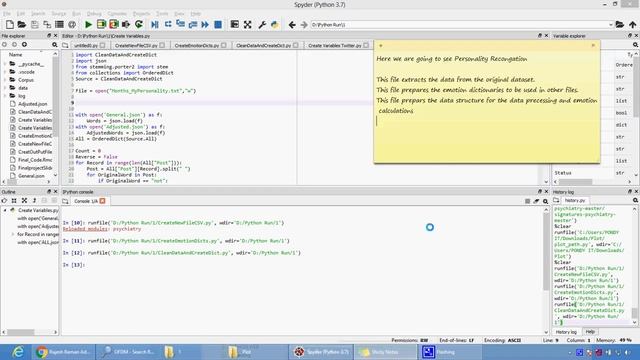Viewport: 640px width, 360px height.
Task: Expand the log folder
Action: [5, 96]
